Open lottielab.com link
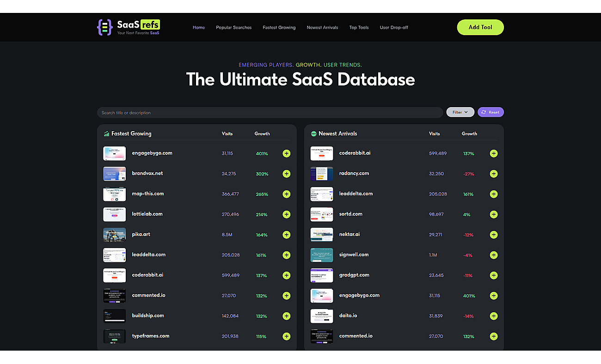The height and width of the screenshot is (364, 601). [147, 214]
